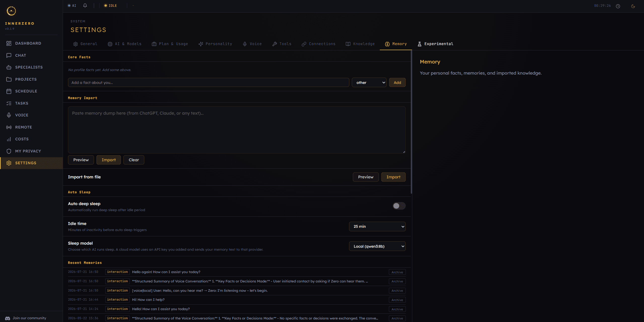644x322 pixels.
Task: Click the Add fact button
Action: point(397,82)
